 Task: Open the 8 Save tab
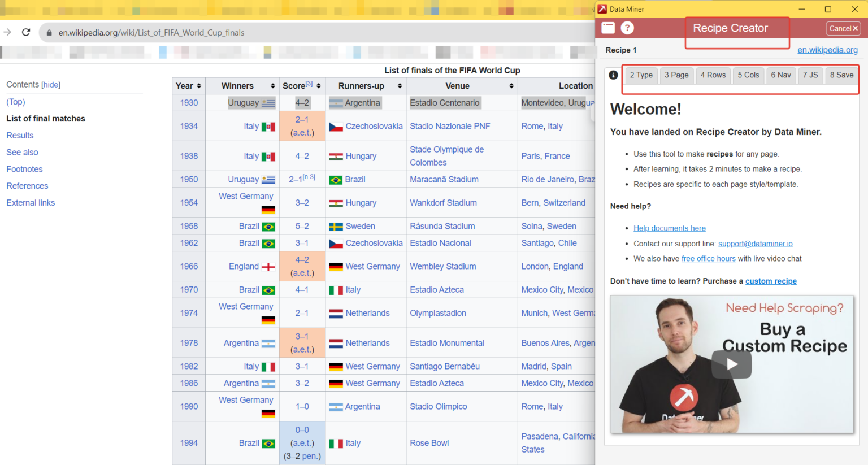tap(841, 75)
